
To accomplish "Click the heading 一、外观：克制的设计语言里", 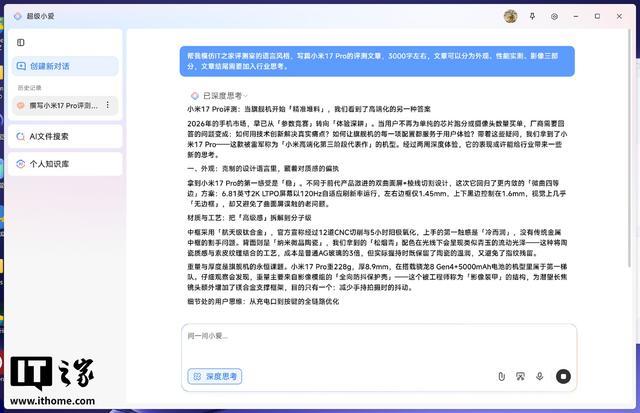I will tap(263, 169).
